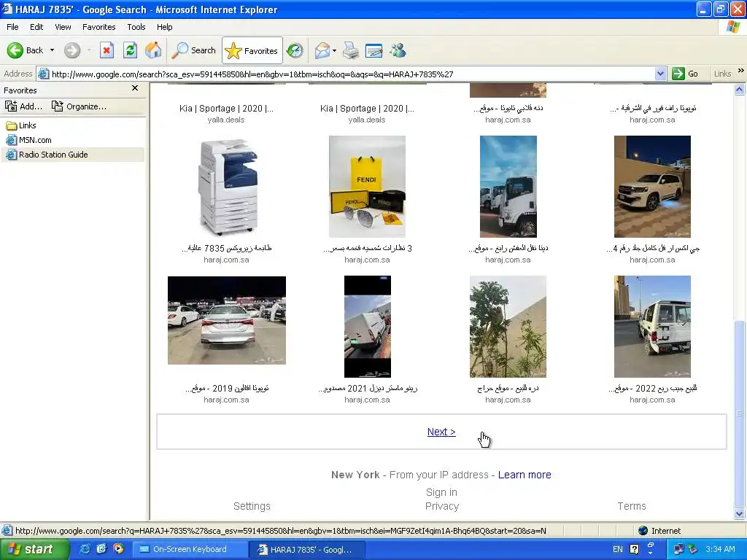747x560 pixels.
Task: Click the Internet zone status icon
Action: (x=643, y=531)
